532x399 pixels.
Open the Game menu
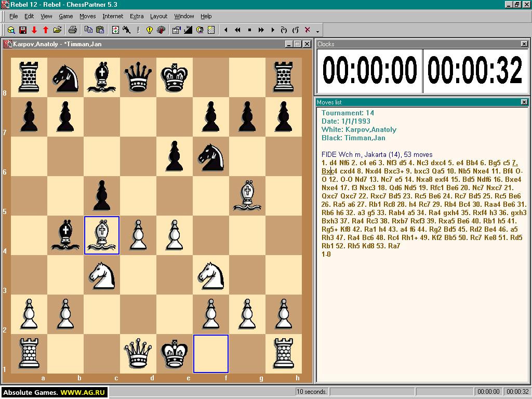tap(66, 16)
